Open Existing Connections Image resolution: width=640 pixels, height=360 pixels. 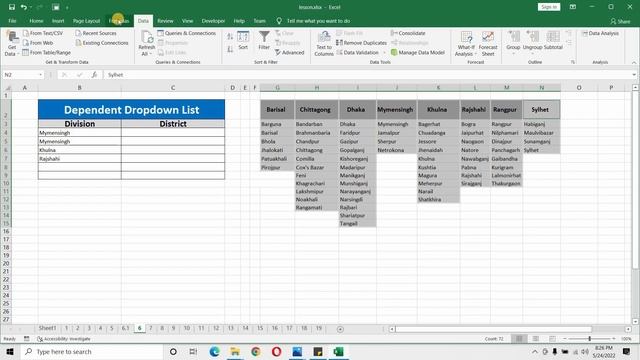click(x=102, y=43)
